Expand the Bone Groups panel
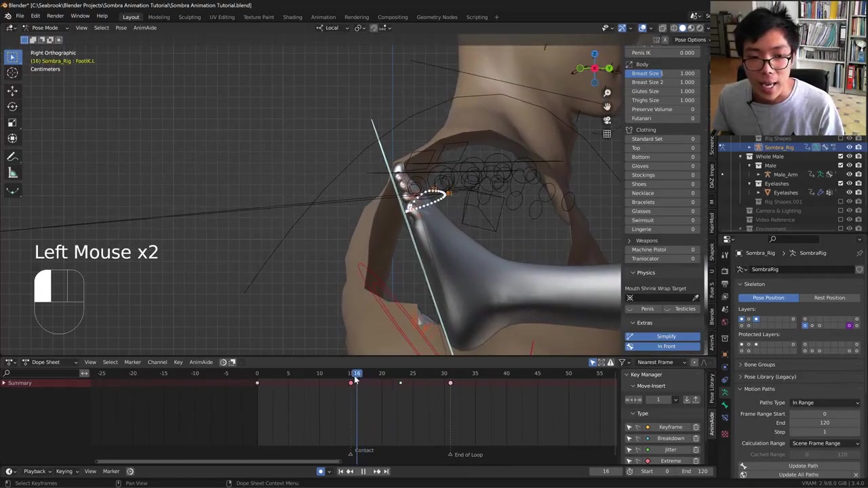Viewport: 868px width, 488px height. click(759, 365)
